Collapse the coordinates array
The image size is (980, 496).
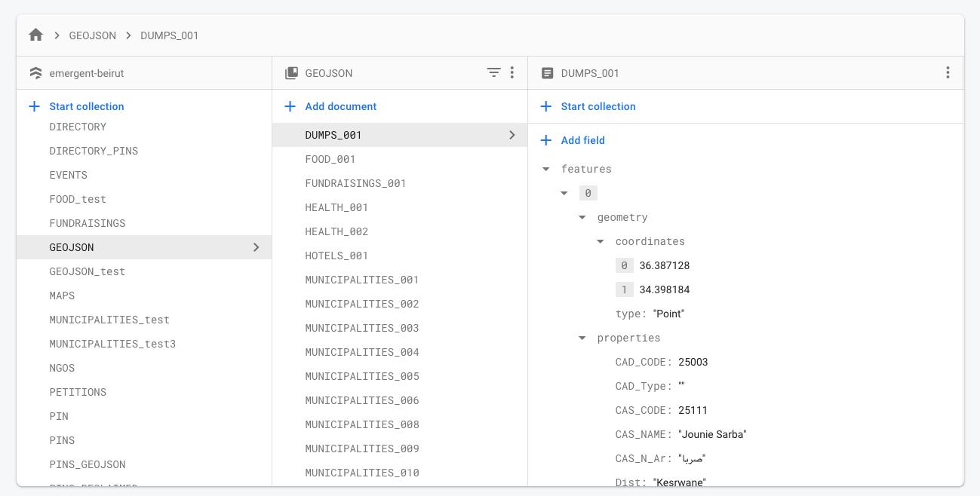(x=601, y=241)
